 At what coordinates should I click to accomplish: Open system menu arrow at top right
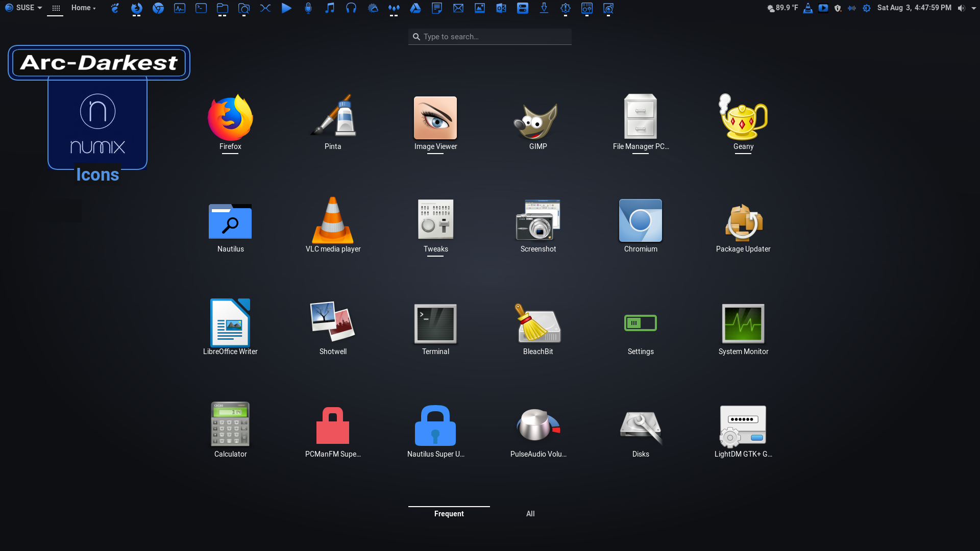(x=974, y=8)
